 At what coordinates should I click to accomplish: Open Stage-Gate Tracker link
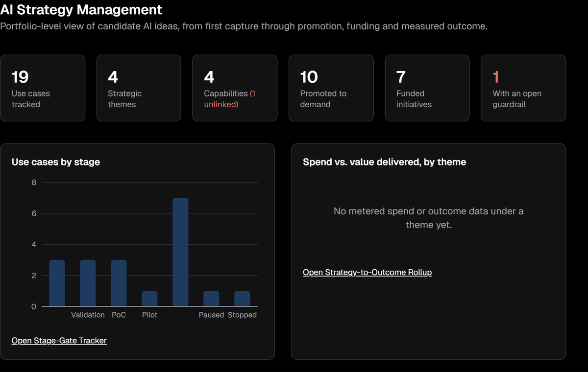tap(59, 341)
